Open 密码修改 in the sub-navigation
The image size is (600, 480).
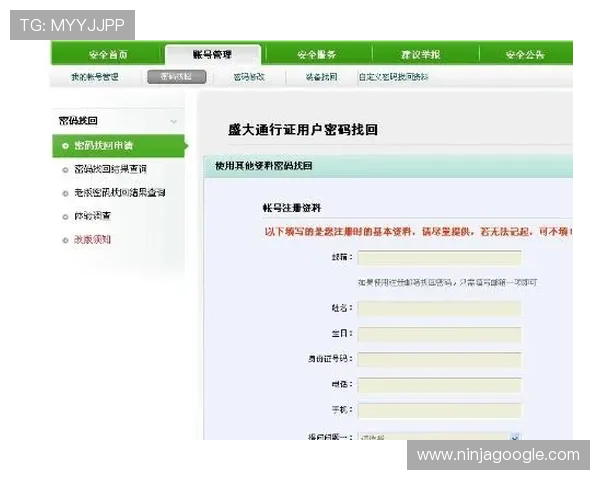[249, 77]
